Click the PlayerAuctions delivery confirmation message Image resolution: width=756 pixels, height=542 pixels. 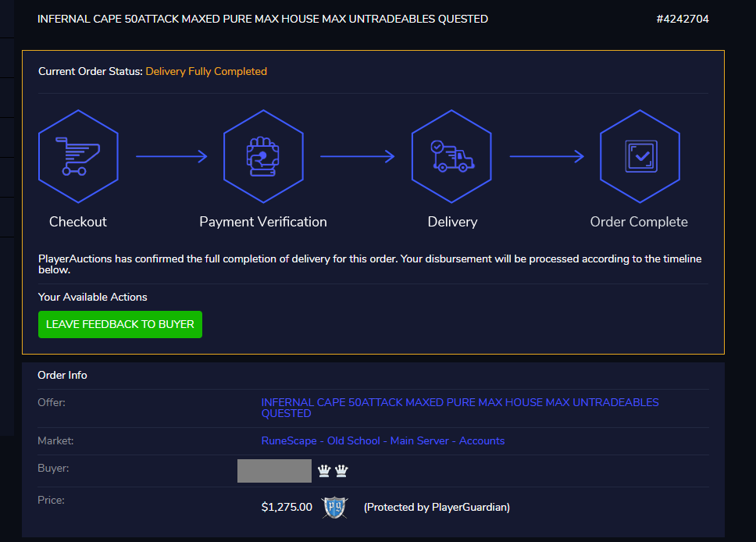(370, 264)
